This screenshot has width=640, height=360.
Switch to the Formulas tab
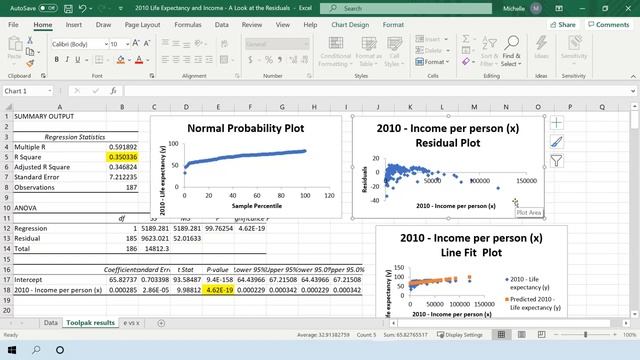tap(188, 24)
